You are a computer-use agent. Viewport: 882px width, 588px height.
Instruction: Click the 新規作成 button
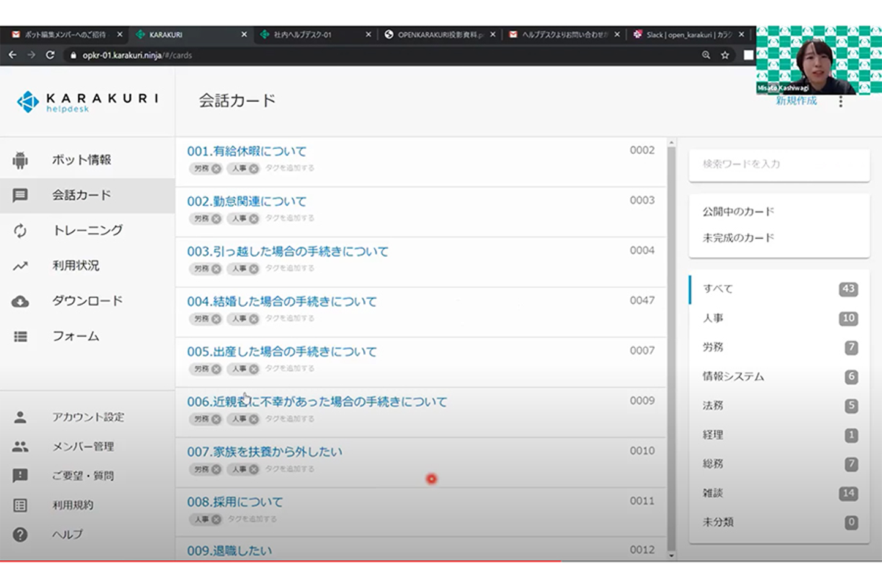click(796, 101)
